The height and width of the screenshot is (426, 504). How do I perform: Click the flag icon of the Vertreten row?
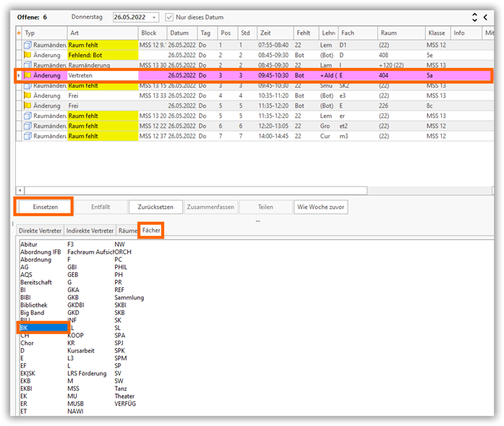point(28,75)
